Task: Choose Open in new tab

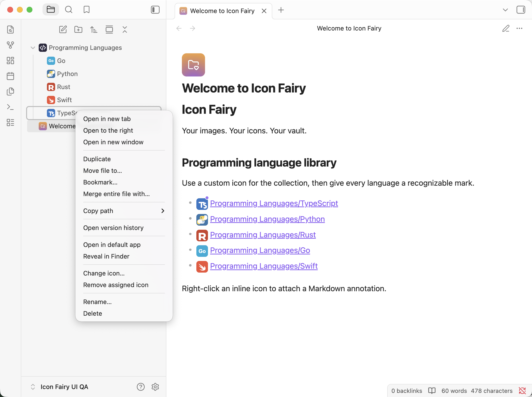Action: point(124,119)
